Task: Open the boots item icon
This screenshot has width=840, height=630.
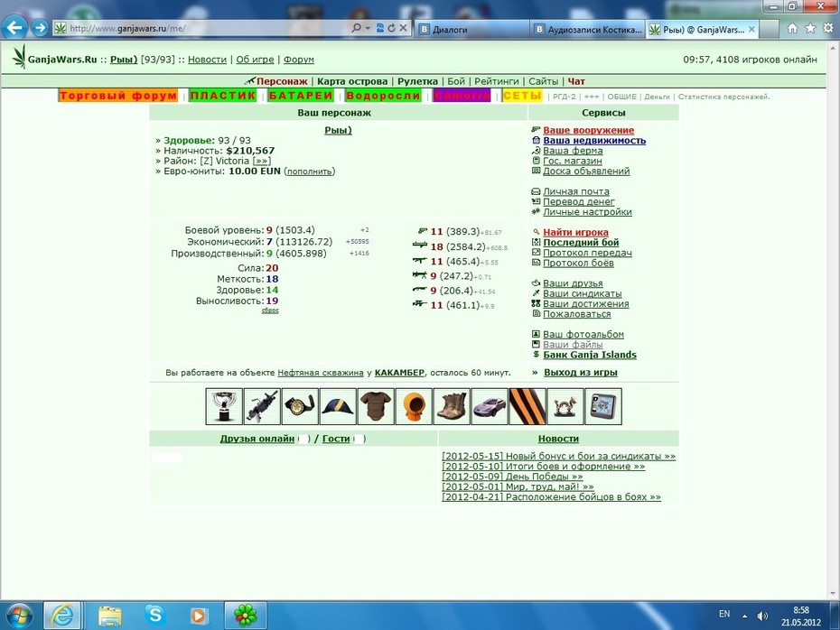Action: coord(452,407)
